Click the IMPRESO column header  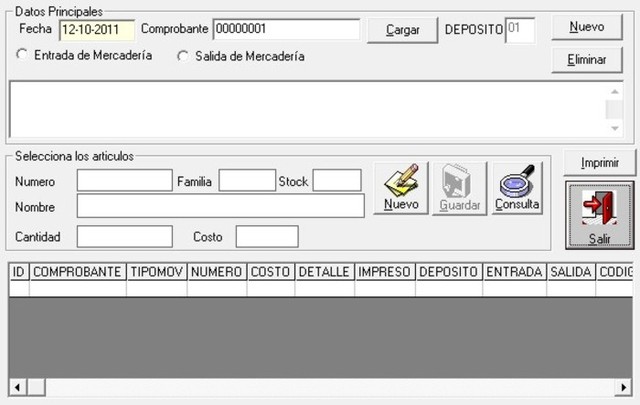click(384, 272)
